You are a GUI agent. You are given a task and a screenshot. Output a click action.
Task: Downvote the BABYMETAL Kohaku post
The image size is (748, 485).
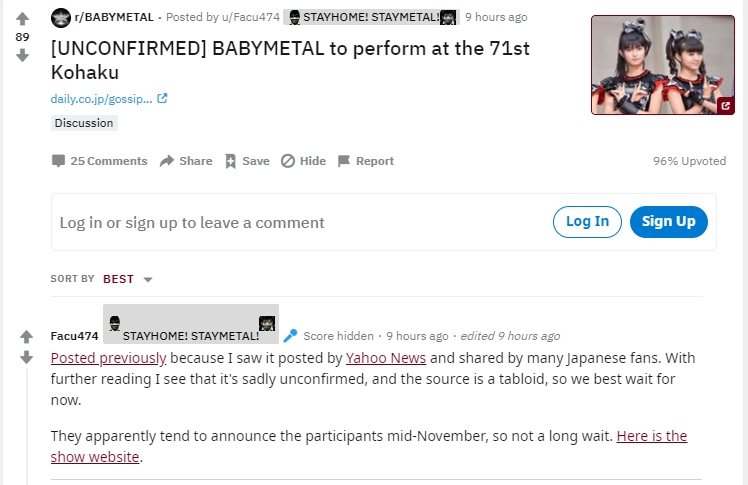point(23,55)
